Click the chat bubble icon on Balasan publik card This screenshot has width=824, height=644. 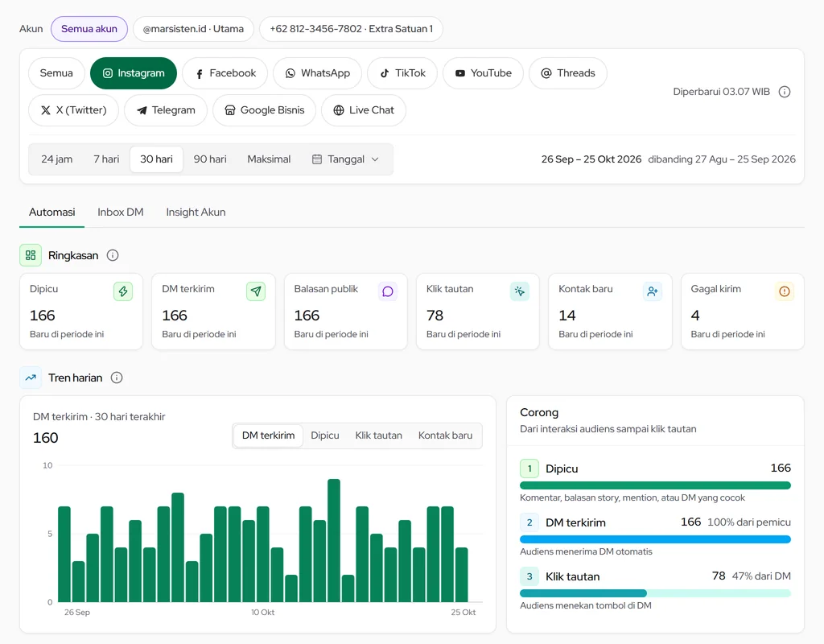[x=388, y=291]
